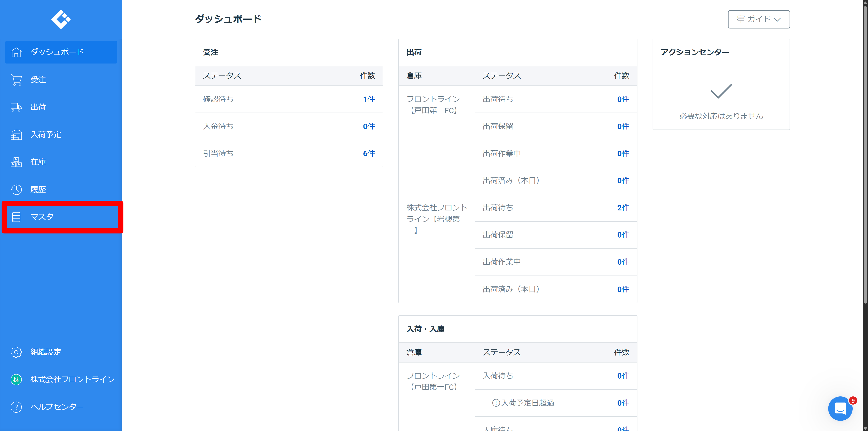The image size is (868, 431).
Task: Click the 入荷・入庫 section heading
Action: pyautogui.click(x=425, y=329)
